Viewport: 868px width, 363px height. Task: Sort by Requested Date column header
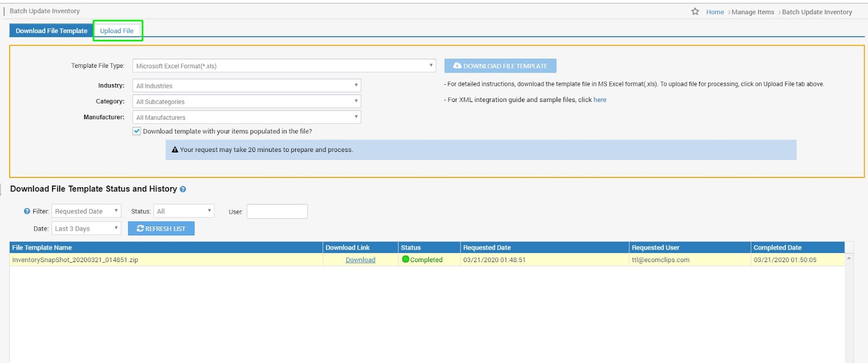click(545, 247)
